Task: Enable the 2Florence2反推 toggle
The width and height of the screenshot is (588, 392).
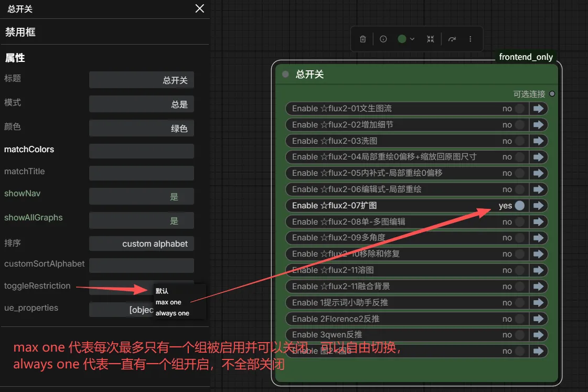Action: (519, 319)
